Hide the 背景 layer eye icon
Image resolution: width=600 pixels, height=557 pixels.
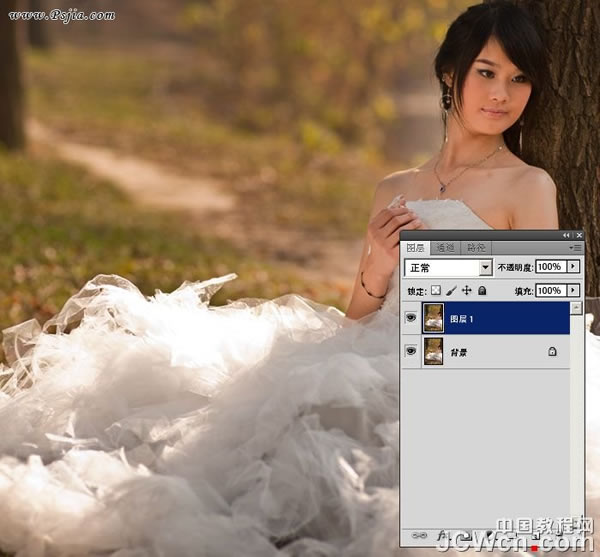coord(411,350)
